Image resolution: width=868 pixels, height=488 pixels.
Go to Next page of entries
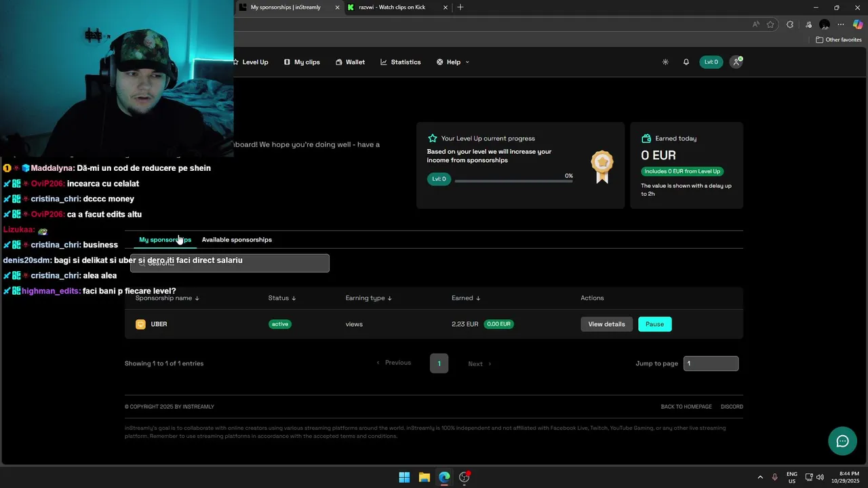(x=479, y=364)
